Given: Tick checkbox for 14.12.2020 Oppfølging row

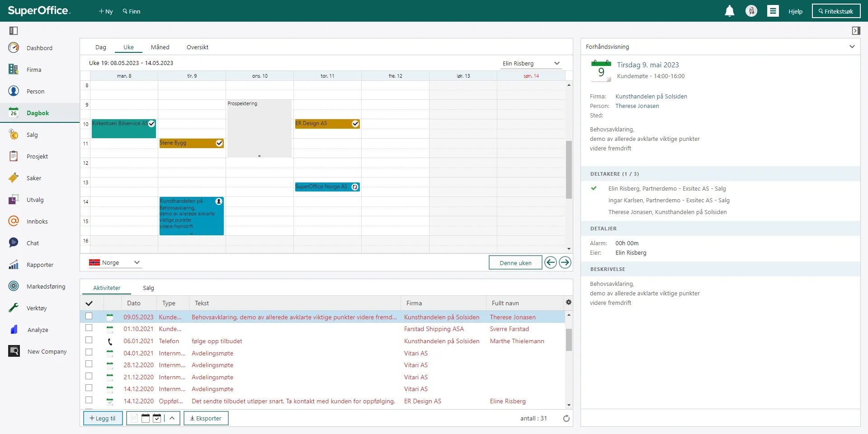Looking at the screenshot, I should (x=89, y=400).
